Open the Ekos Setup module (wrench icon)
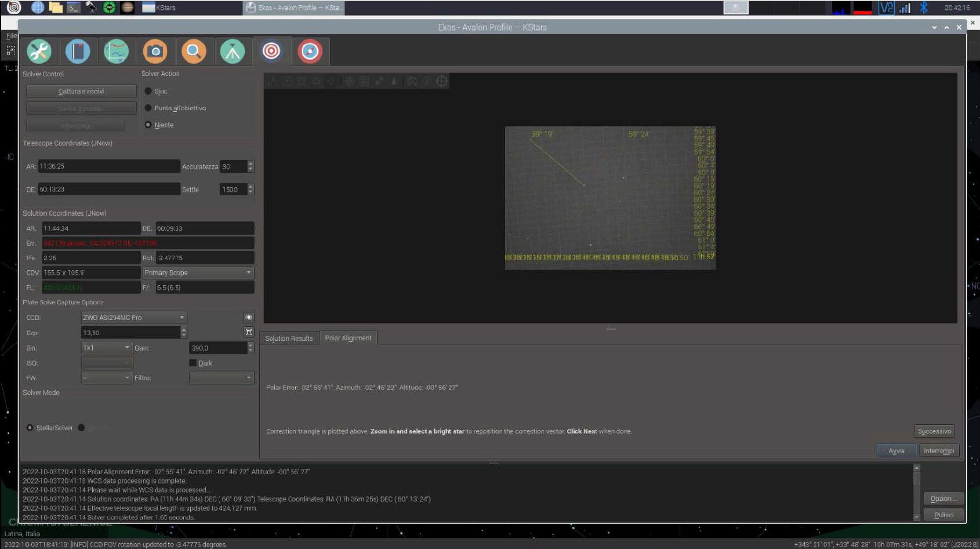Image resolution: width=980 pixels, height=549 pixels. (39, 52)
